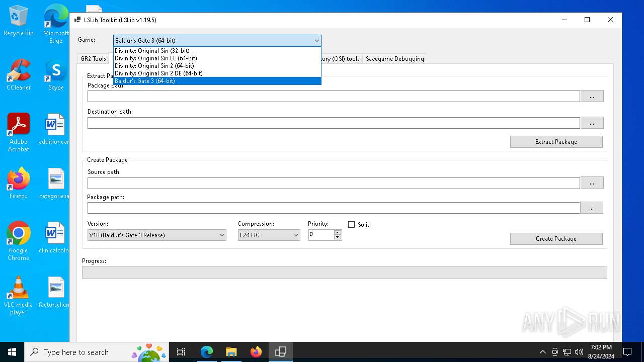Click the Priority value field
Screen dimensions: 644x362
click(x=321, y=235)
